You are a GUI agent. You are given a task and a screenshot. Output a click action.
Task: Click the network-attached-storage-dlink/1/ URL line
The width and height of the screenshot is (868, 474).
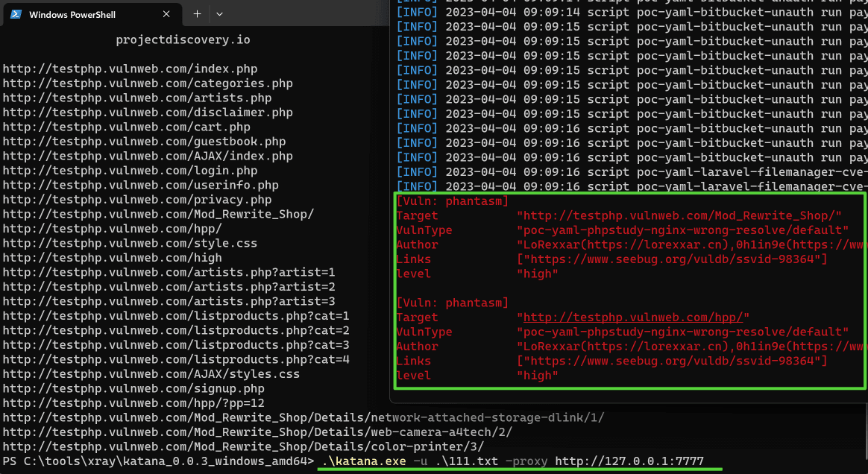pyautogui.click(x=304, y=417)
